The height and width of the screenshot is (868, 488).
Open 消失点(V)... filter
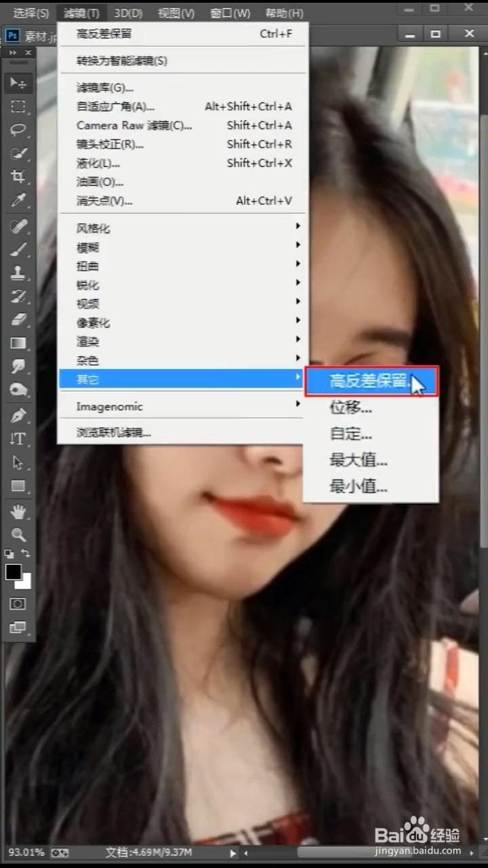183,201
